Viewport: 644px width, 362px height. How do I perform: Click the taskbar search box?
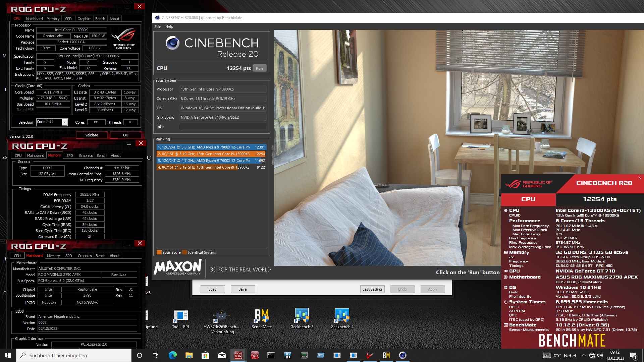[x=74, y=355]
